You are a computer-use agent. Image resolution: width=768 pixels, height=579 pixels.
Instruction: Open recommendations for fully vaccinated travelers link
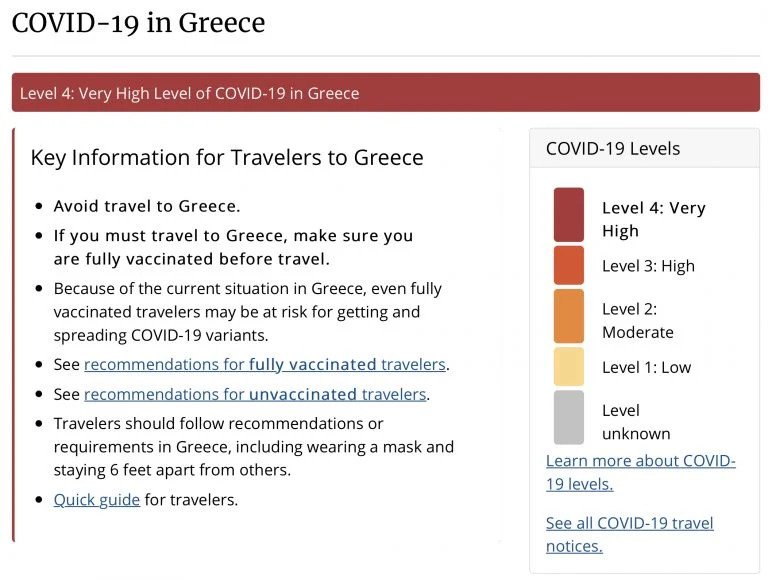tap(265, 364)
